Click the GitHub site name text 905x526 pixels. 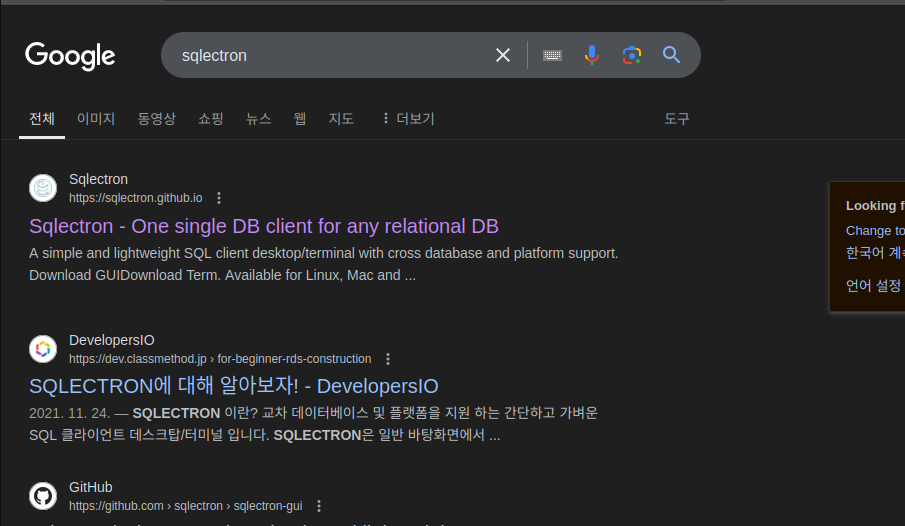tap(91, 488)
